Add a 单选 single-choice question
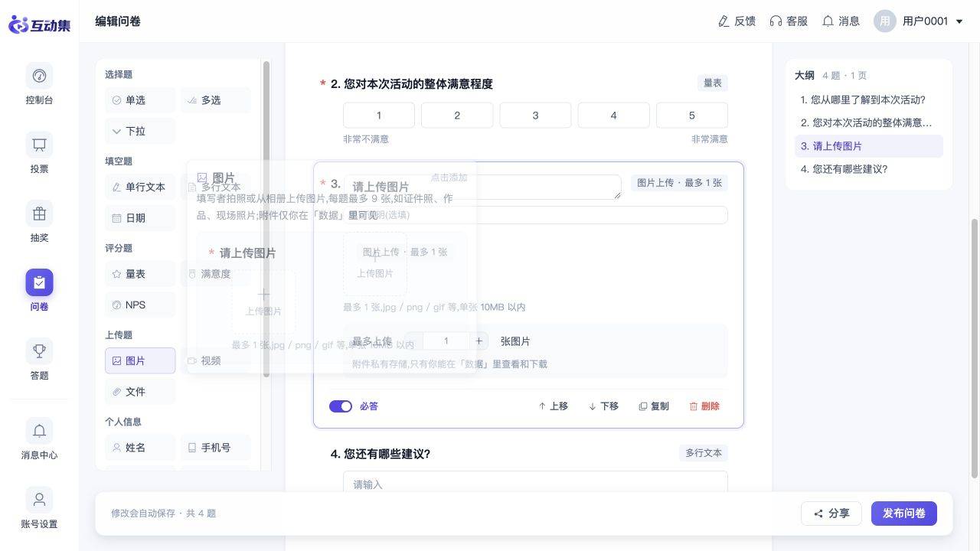 tap(140, 100)
